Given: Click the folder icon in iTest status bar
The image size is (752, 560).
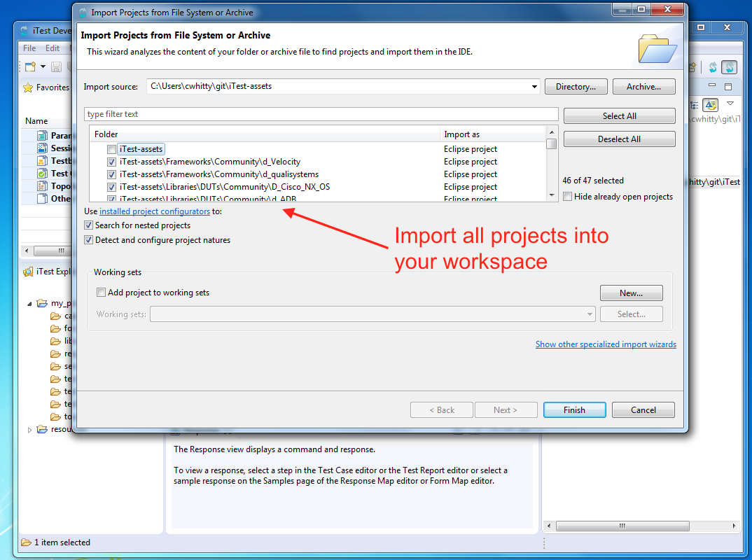Looking at the screenshot, I should (x=26, y=542).
